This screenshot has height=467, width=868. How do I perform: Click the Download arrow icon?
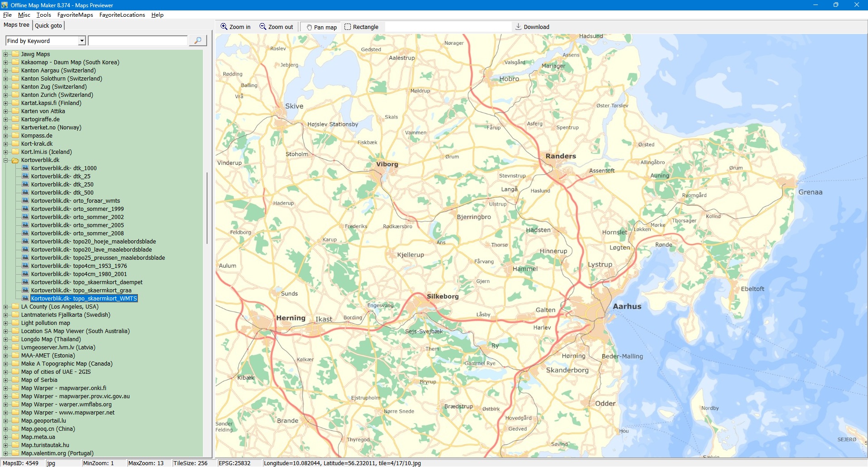coord(519,27)
